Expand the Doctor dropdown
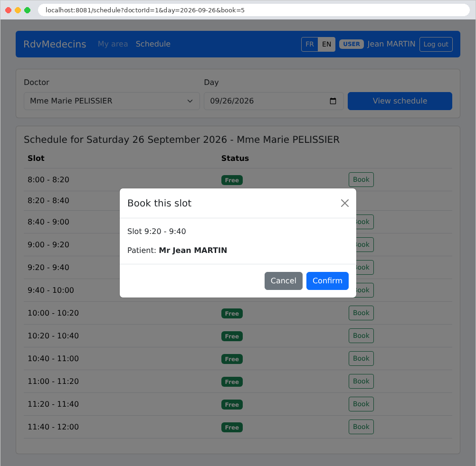This screenshot has height=466, width=476. coord(112,101)
